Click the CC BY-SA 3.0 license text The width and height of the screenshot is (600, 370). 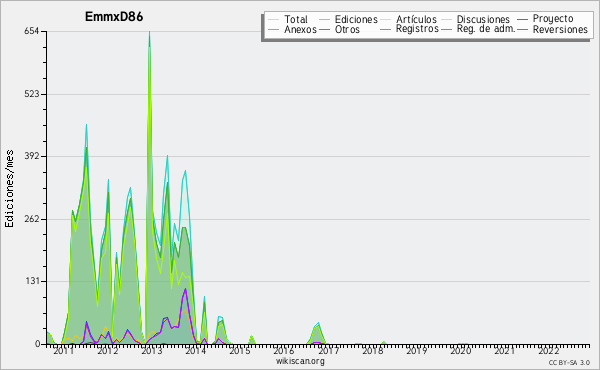pos(569,362)
